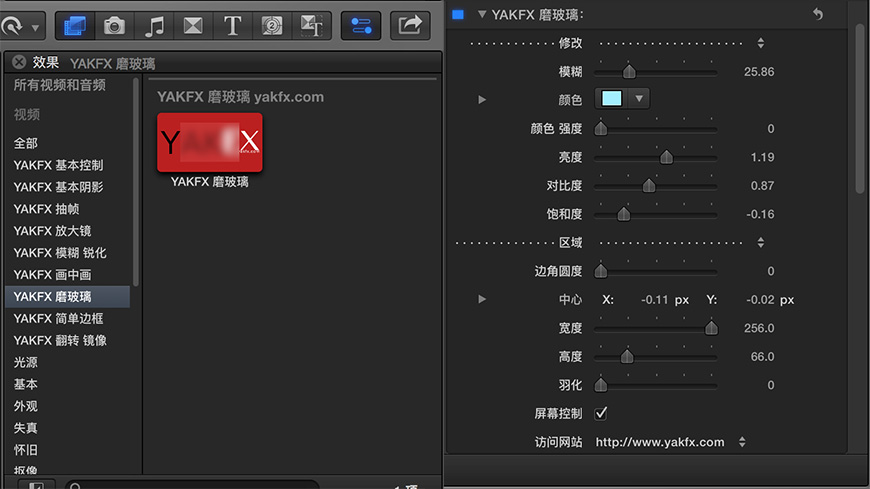Viewport: 870px width, 489px height.
Task: Select YAKFX 简单边框 category
Action: pyautogui.click(x=58, y=319)
